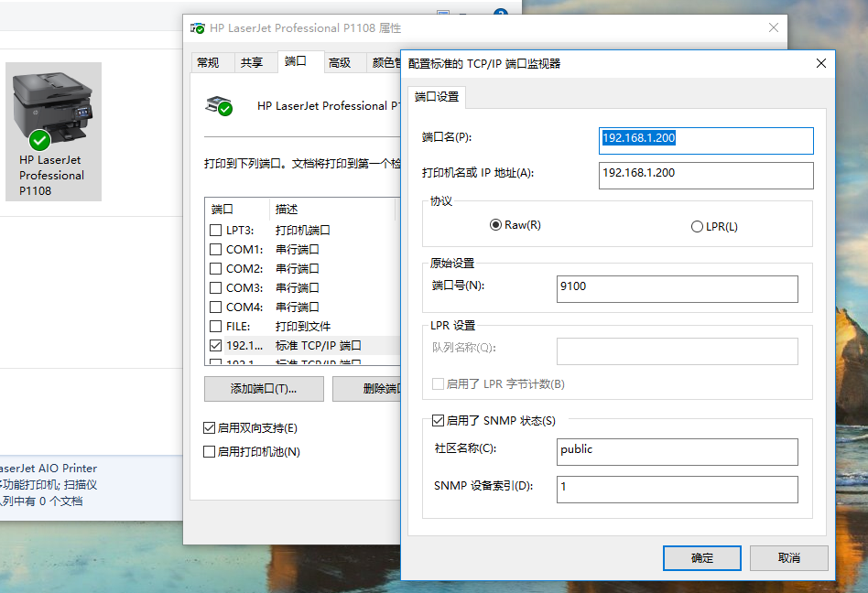
Task: Cancel the dialog using 取消
Action: coord(788,557)
